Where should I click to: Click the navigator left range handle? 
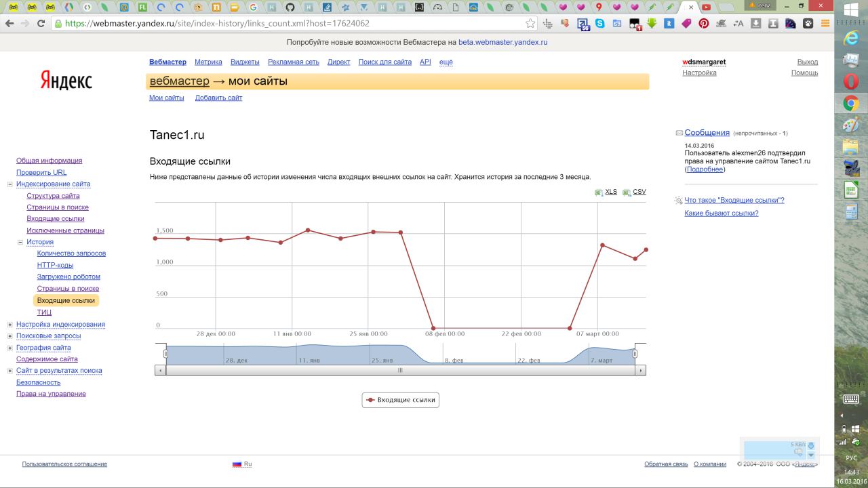[165, 354]
